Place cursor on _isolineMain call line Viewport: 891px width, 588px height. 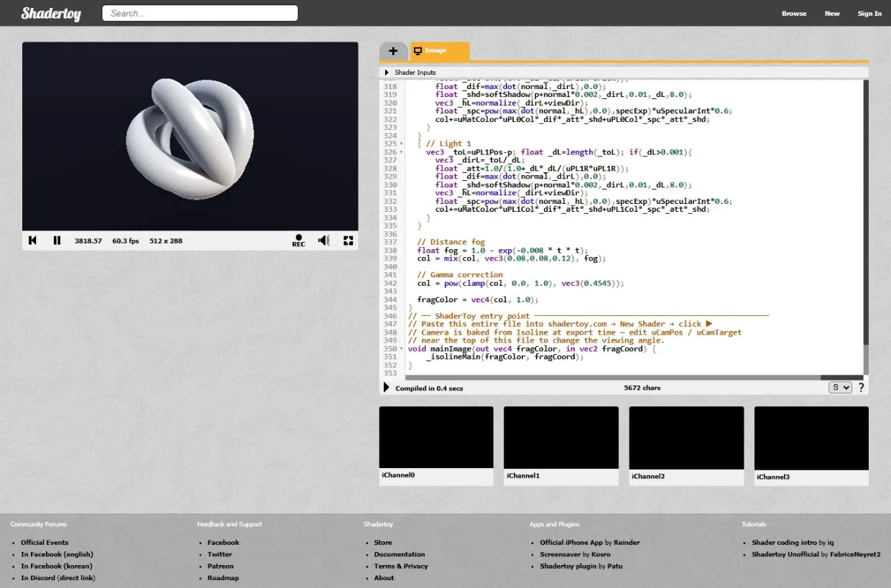pos(505,357)
